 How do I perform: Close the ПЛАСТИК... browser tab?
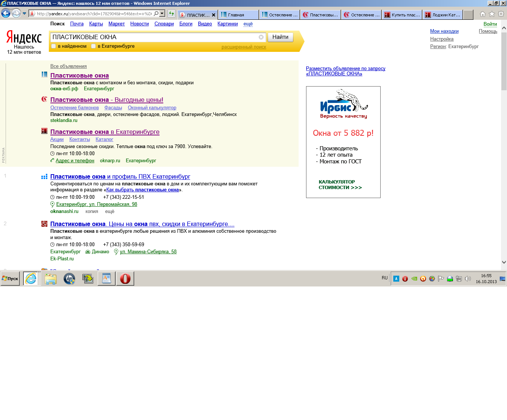[214, 15]
